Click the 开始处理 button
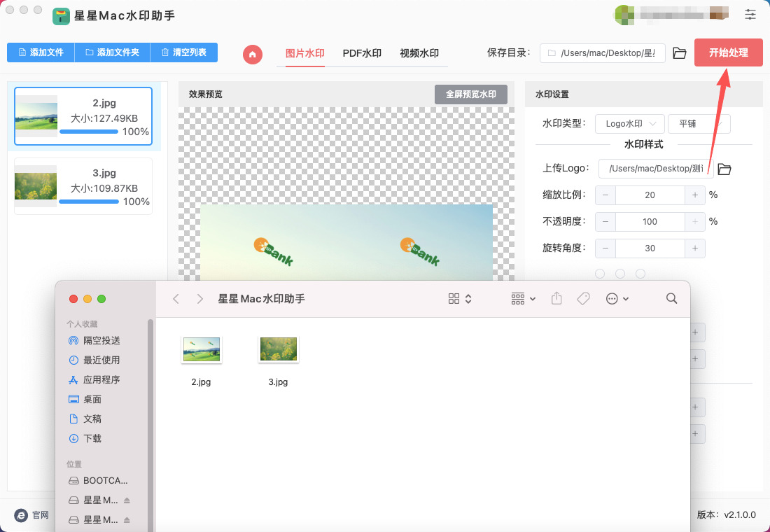The height and width of the screenshot is (532, 770). tap(728, 52)
